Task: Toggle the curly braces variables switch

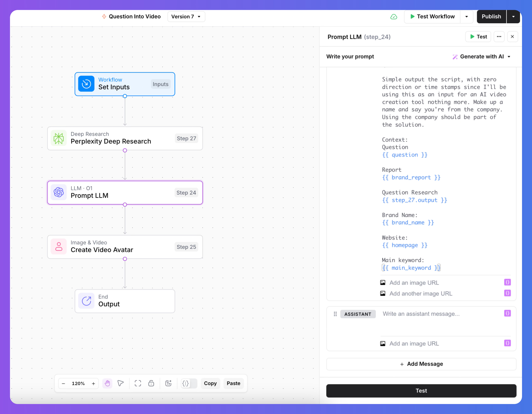Action: (189, 383)
